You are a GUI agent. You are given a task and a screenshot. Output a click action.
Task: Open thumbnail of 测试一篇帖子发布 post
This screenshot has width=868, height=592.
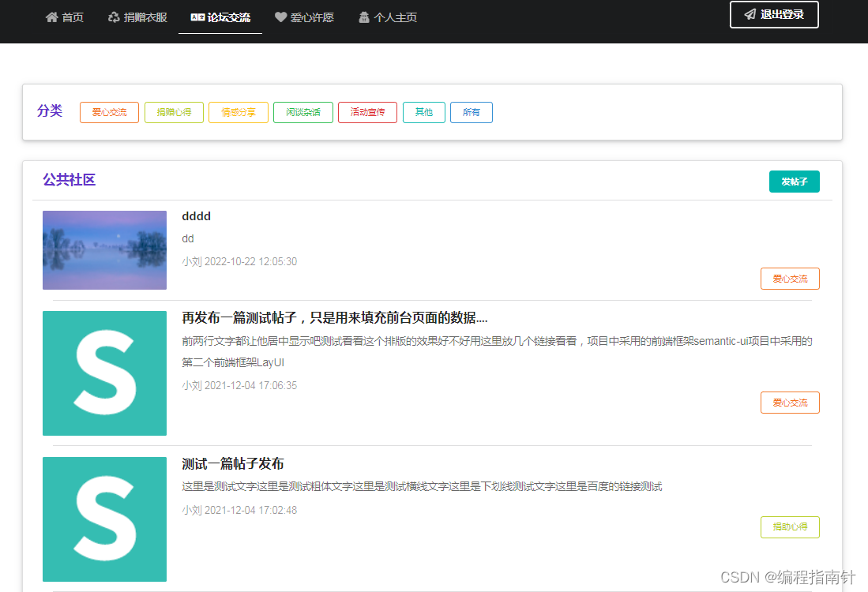click(104, 519)
